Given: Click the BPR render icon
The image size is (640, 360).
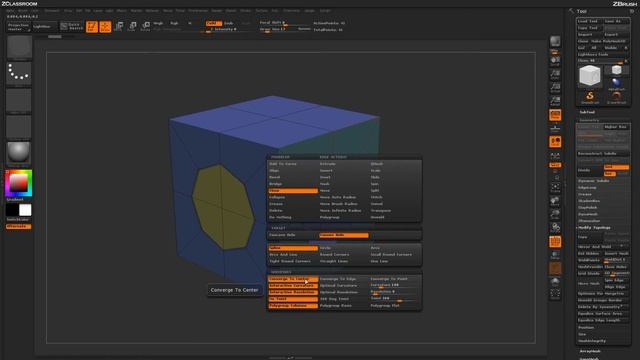Looking at the screenshot, I should (x=555, y=41).
